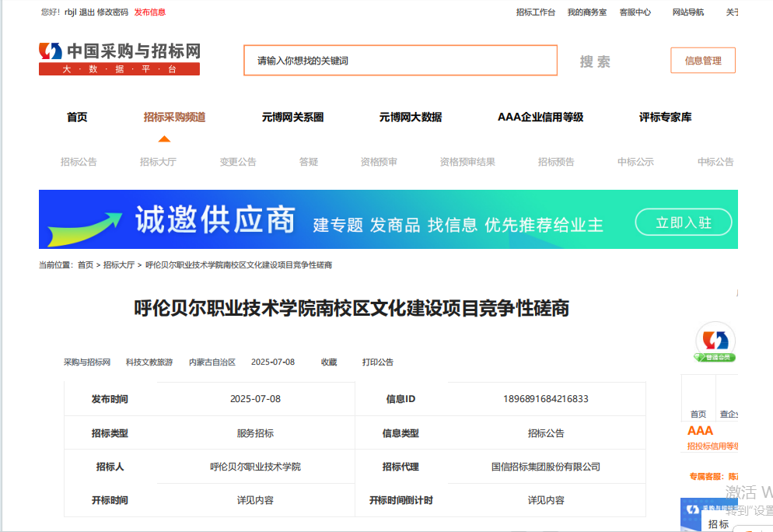Click the round member avatar icon
773x532 pixels.
pyautogui.click(x=715, y=339)
